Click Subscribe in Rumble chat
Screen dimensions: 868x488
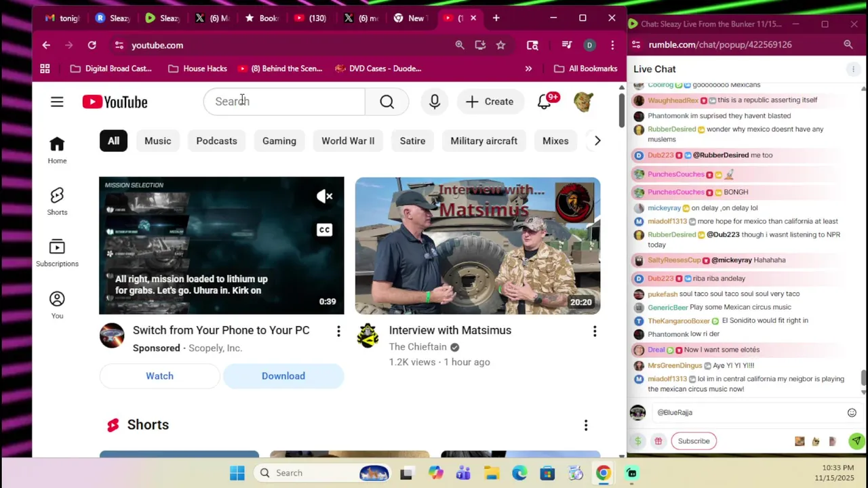click(x=694, y=441)
